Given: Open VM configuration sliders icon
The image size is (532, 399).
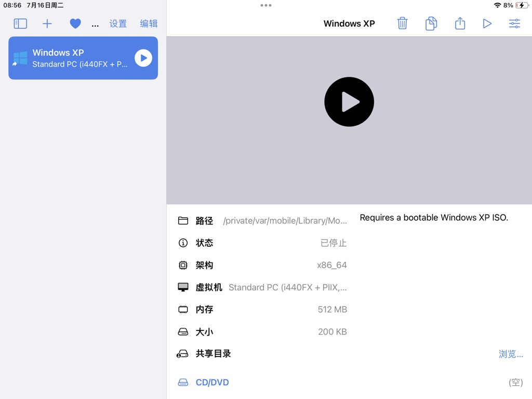Looking at the screenshot, I should tap(514, 23).
